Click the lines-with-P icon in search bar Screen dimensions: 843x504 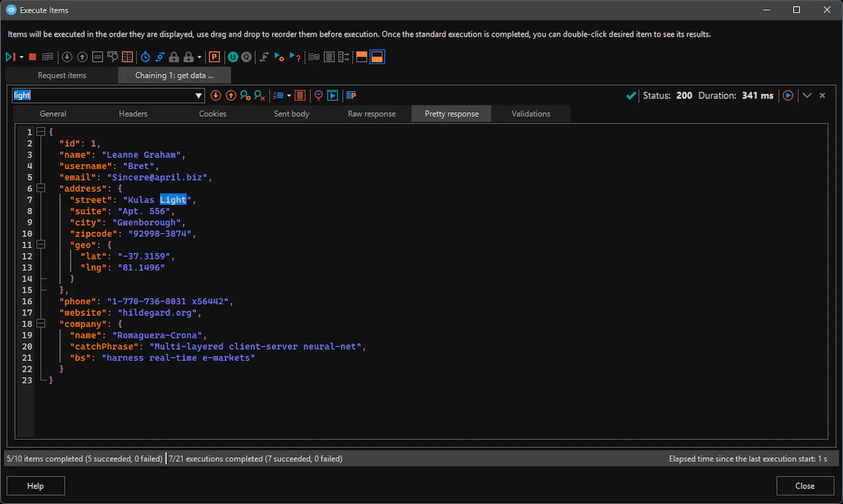click(x=351, y=95)
